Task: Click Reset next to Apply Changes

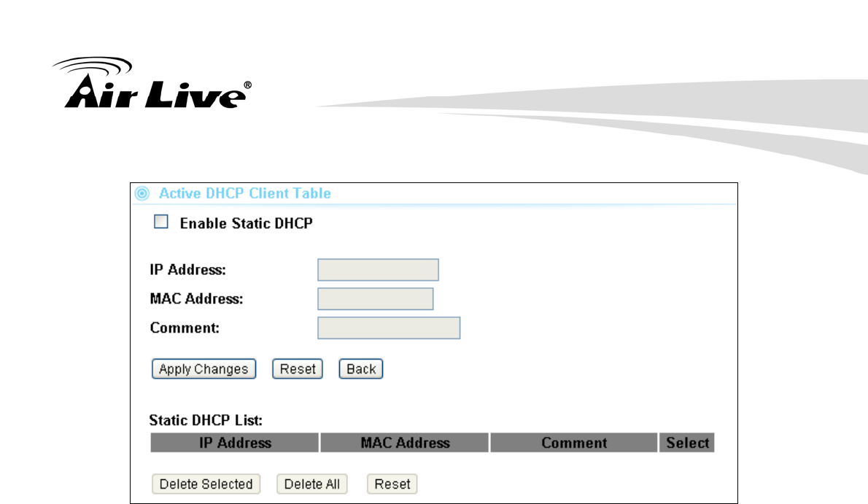Action: tap(298, 369)
